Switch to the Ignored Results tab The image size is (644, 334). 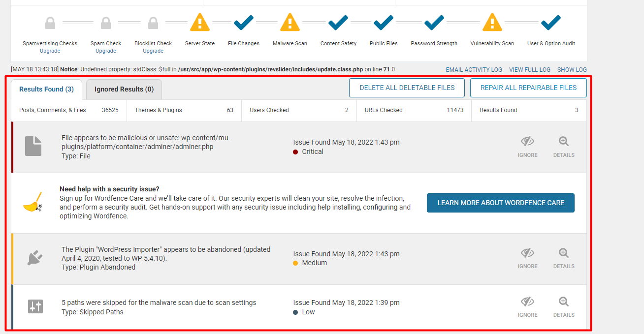point(124,89)
